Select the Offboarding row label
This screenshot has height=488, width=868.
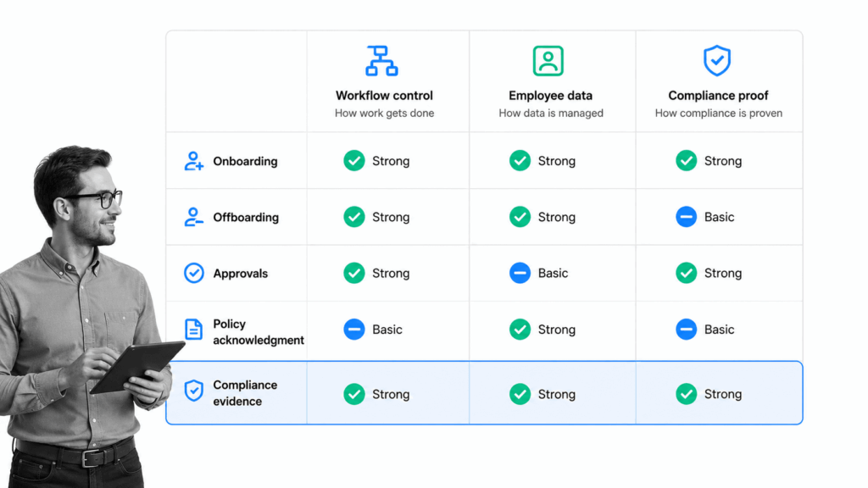click(x=246, y=217)
